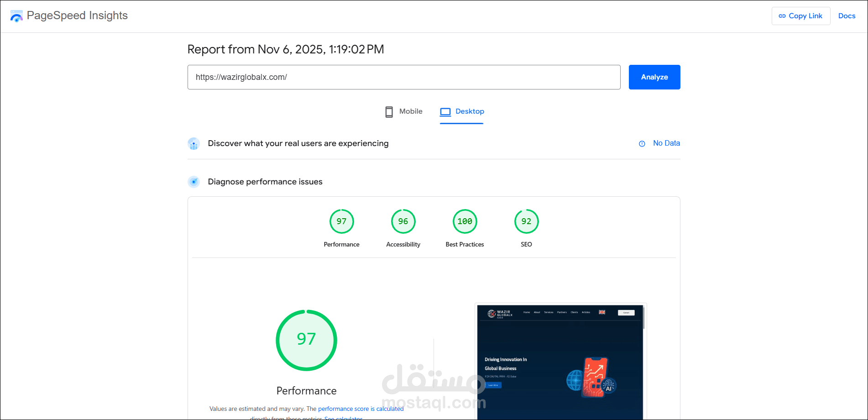Click the real users experience circle icon
The image size is (868, 420).
click(194, 143)
